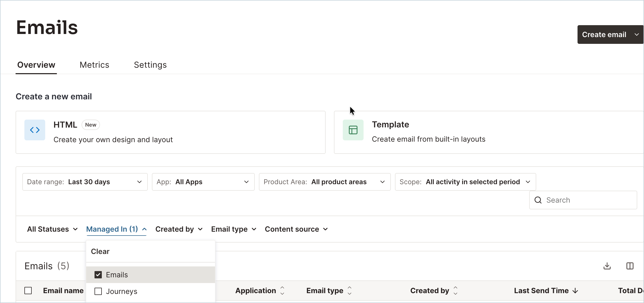Select the Template email card

(489, 132)
